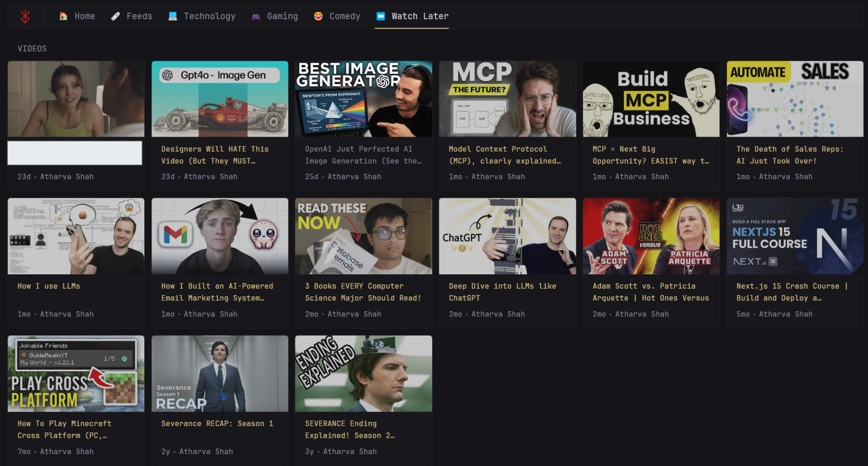Click '25d · Atharva Shah' under the OpenAI video
868x466 pixels.
(x=343, y=176)
